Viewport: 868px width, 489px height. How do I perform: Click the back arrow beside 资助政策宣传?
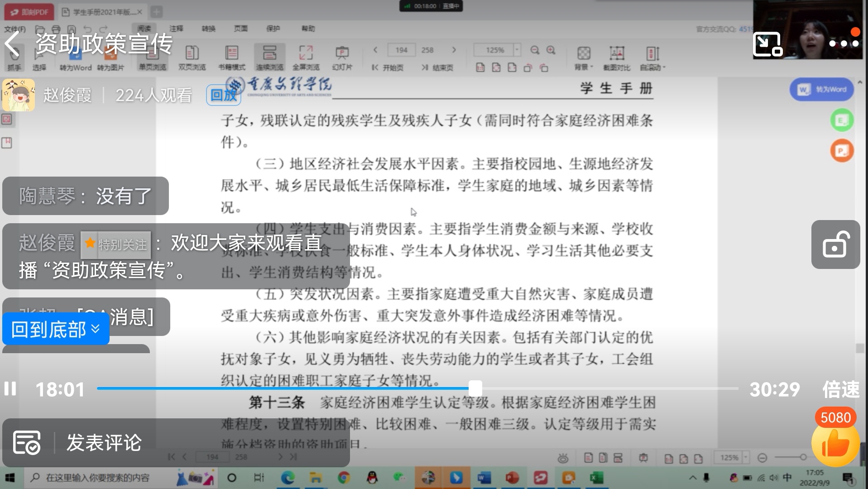12,44
